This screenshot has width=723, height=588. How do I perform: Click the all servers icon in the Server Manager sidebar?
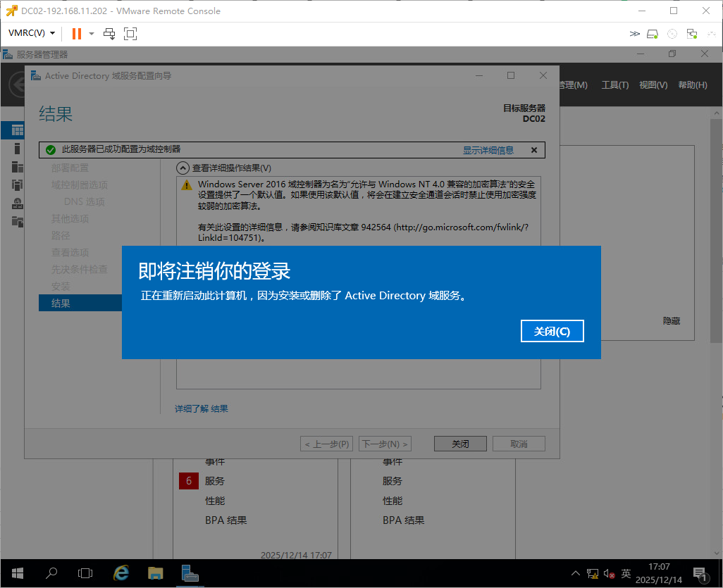click(17, 167)
